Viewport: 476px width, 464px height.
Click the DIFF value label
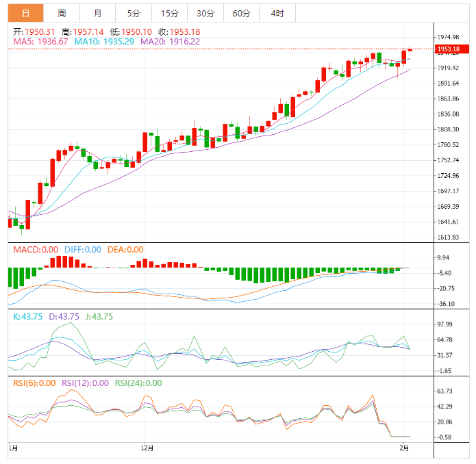tap(83, 250)
